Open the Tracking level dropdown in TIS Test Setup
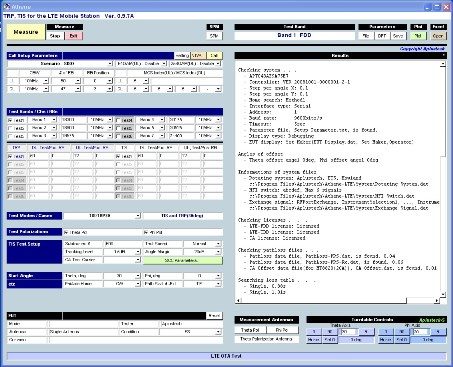The height and width of the screenshot is (367, 453). pyautogui.click(x=138, y=252)
